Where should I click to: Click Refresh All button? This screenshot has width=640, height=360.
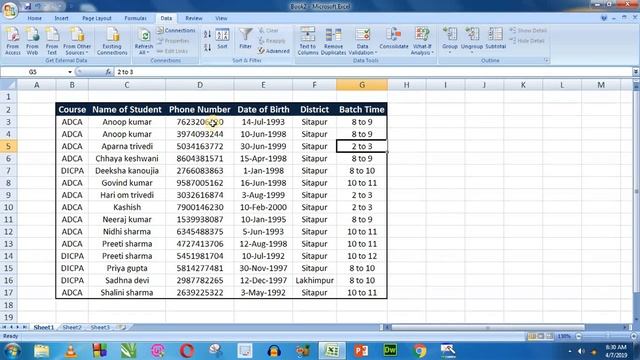pos(144,41)
